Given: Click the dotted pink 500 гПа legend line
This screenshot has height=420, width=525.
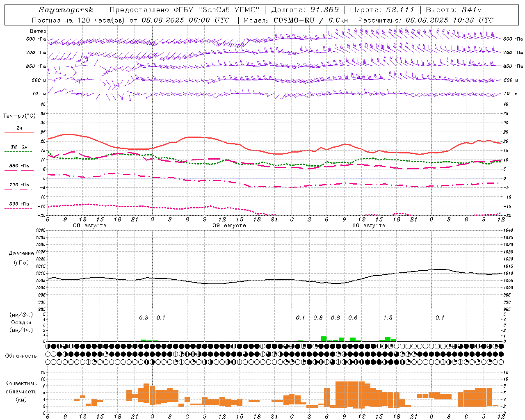Looking at the screenshot, I should pos(18,208).
